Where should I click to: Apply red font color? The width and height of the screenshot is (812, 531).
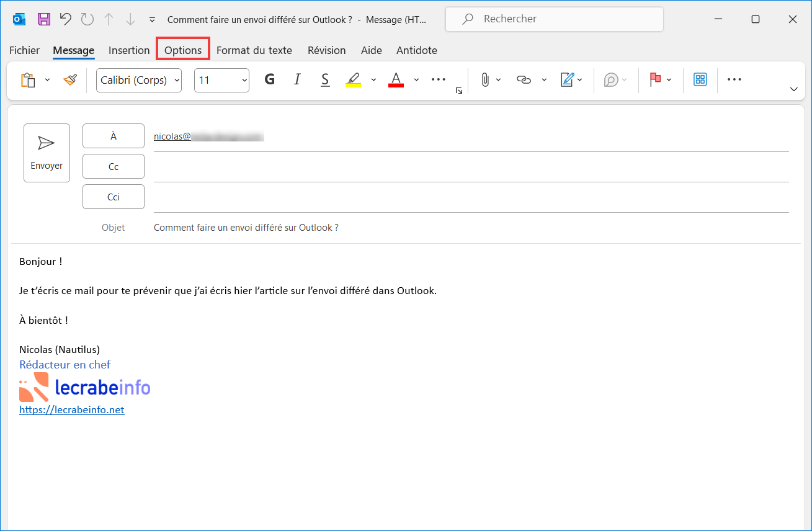click(396, 80)
